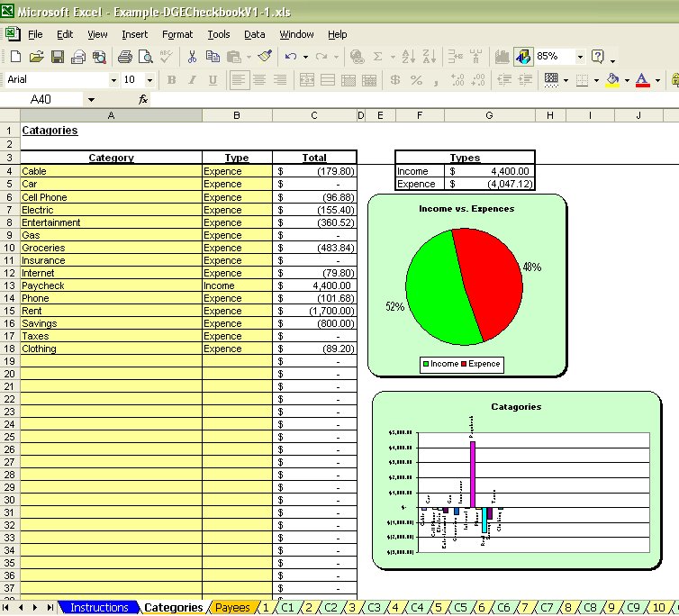The height and width of the screenshot is (616, 679).
Task: Select the column B header
Action: coord(237,115)
